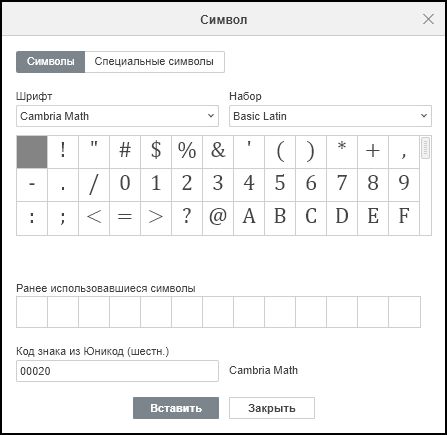Select the greater-than > symbol
Image resolution: width=447 pixels, height=435 pixels.
[156, 218]
